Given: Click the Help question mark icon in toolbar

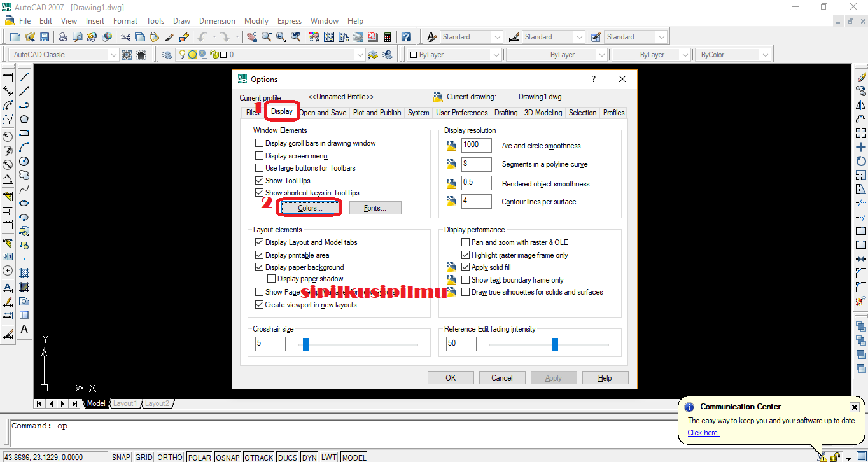Looking at the screenshot, I should 406,37.
